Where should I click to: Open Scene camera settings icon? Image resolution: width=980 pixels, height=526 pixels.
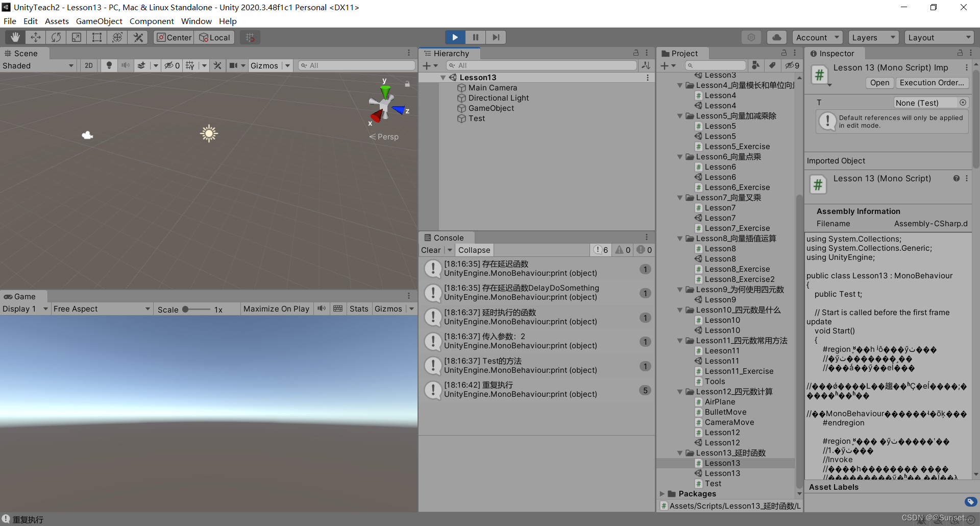click(x=233, y=65)
